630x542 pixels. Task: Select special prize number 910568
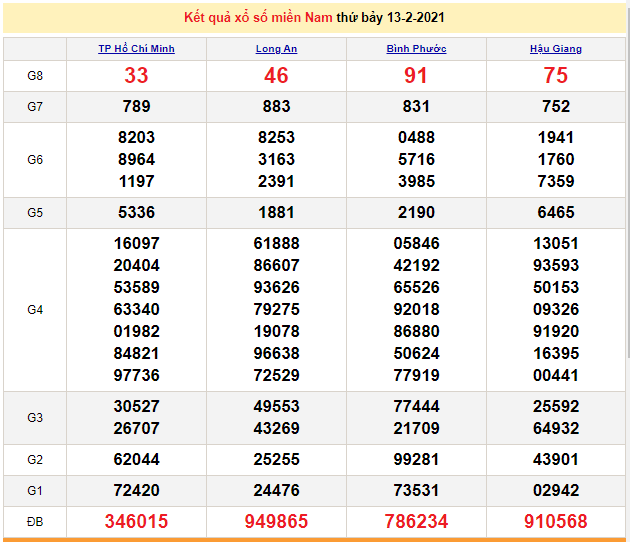tap(556, 522)
